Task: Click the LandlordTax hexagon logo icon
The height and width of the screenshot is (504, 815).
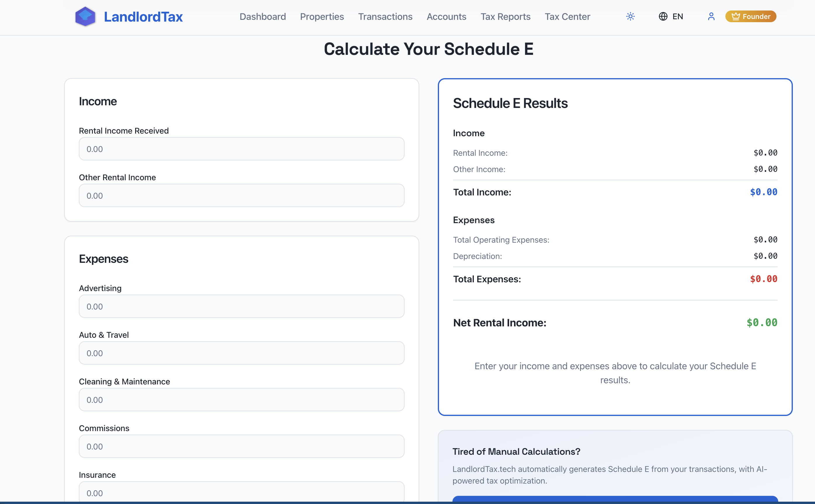Action: pyautogui.click(x=85, y=17)
